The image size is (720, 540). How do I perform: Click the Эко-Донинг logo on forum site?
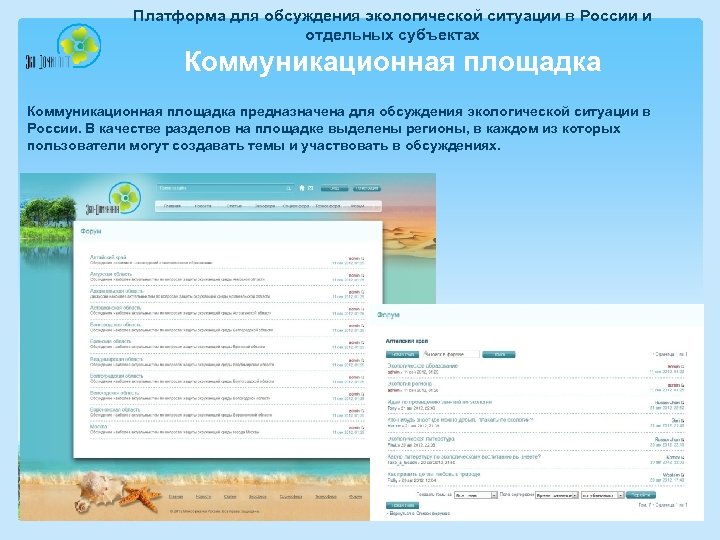[113, 199]
